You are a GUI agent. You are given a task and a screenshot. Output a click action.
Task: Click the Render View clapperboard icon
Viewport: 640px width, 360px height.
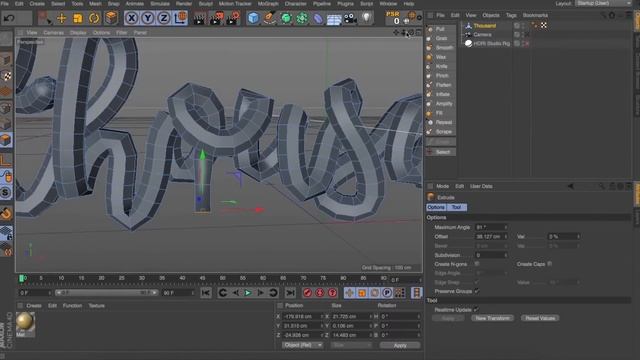point(199,18)
